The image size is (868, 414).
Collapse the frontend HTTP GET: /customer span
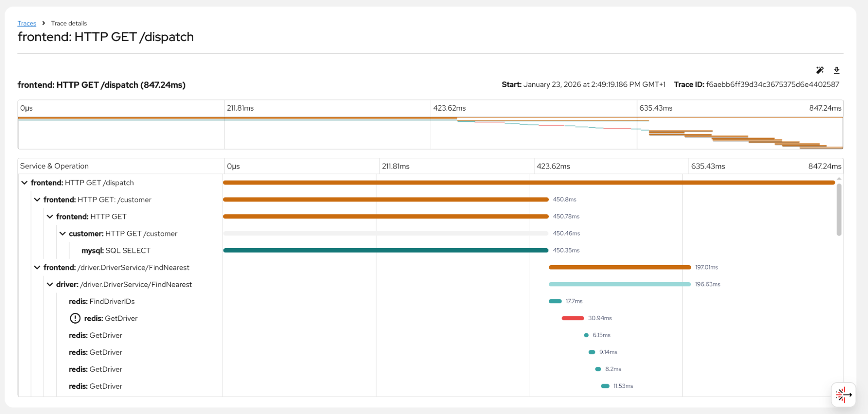point(37,200)
